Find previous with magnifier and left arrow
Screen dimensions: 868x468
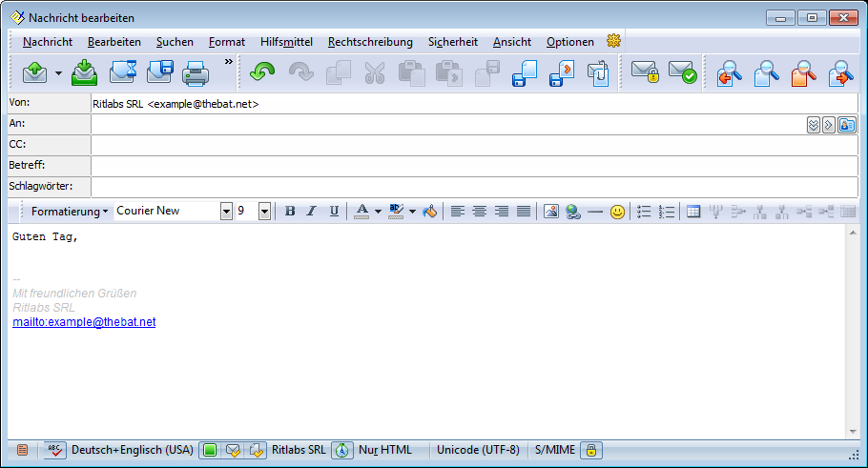[730, 73]
